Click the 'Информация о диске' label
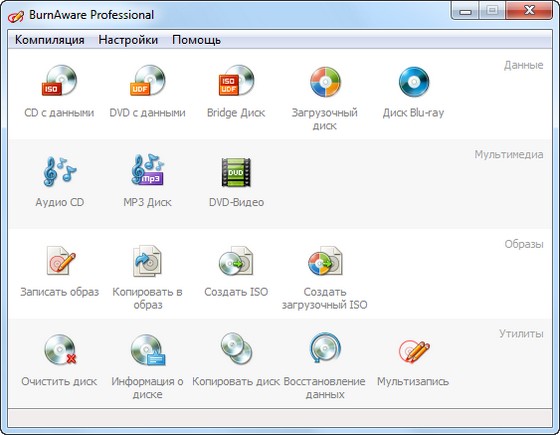560x435 pixels. click(148, 388)
